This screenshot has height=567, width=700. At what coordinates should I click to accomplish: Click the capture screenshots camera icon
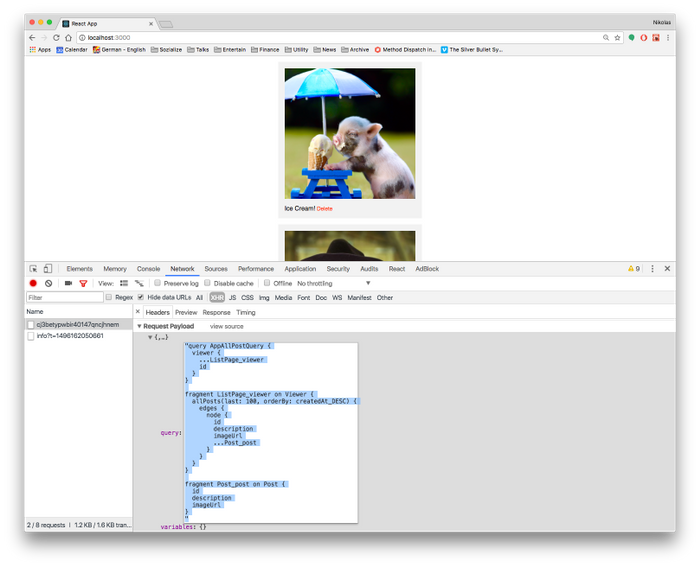click(68, 283)
